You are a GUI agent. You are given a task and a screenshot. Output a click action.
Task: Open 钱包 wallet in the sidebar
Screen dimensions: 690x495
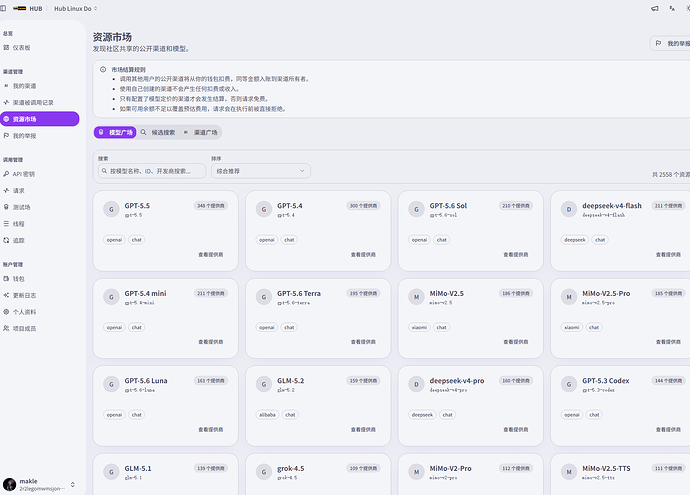(x=39, y=279)
